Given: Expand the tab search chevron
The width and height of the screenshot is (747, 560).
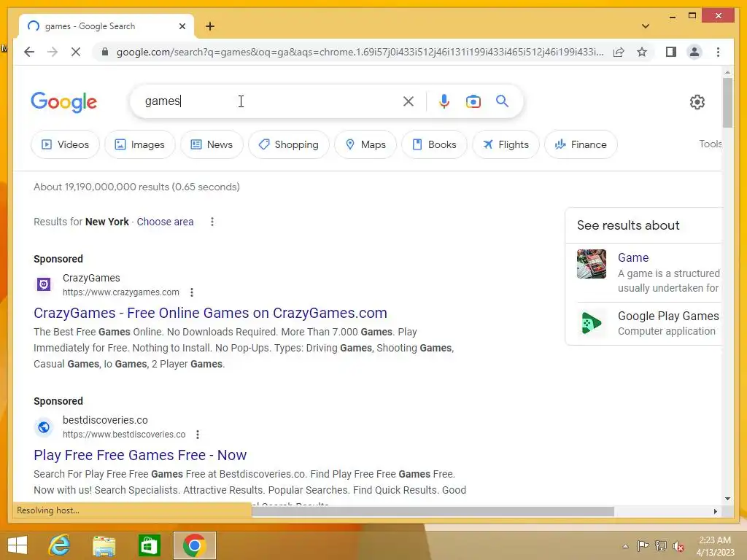Looking at the screenshot, I should point(646,26).
